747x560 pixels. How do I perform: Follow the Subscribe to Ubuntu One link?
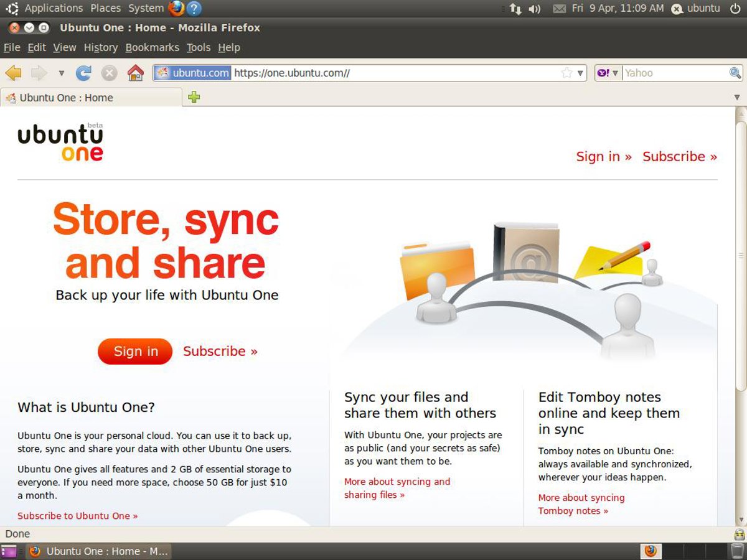click(77, 516)
